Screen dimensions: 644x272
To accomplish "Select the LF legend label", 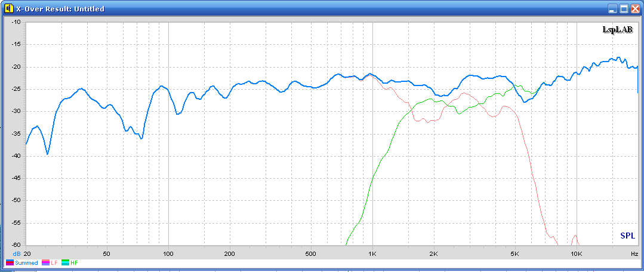I will coord(54,262).
